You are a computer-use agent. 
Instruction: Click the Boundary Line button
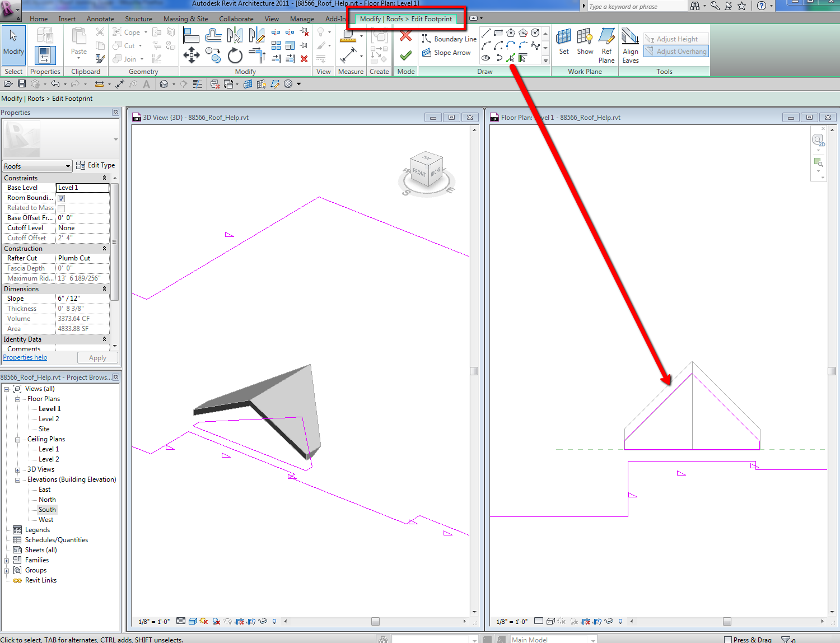[449, 39]
